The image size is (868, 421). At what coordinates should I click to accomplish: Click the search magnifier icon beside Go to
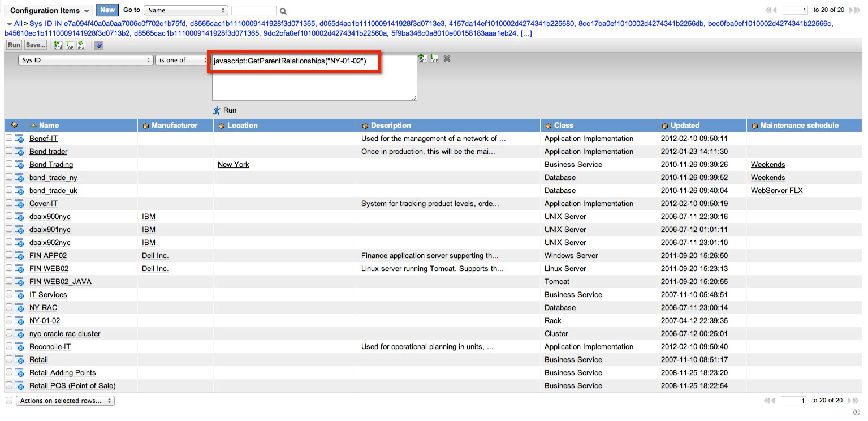(x=283, y=11)
